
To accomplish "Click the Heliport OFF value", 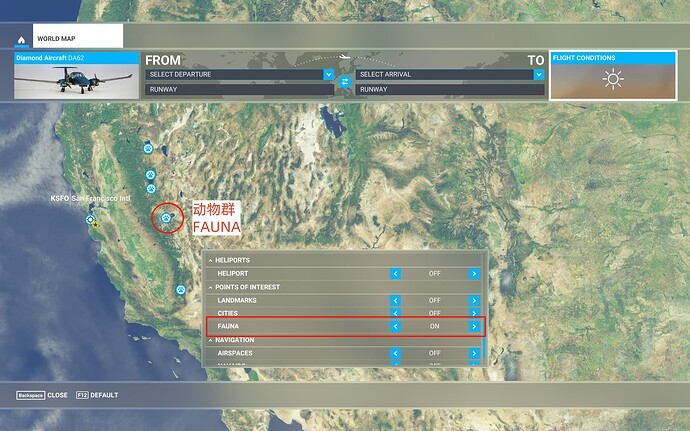I will tap(434, 273).
